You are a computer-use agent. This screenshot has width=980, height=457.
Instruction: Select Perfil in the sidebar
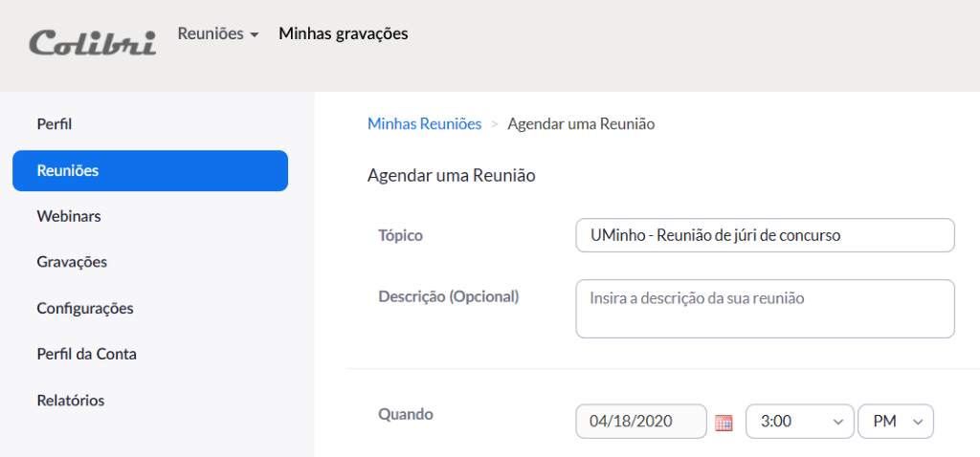pos(55,124)
